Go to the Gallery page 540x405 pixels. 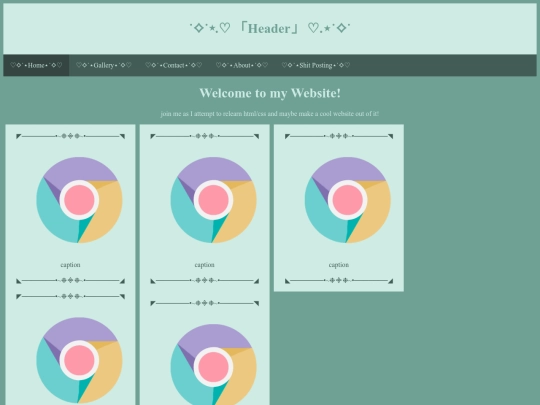point(104,65)
